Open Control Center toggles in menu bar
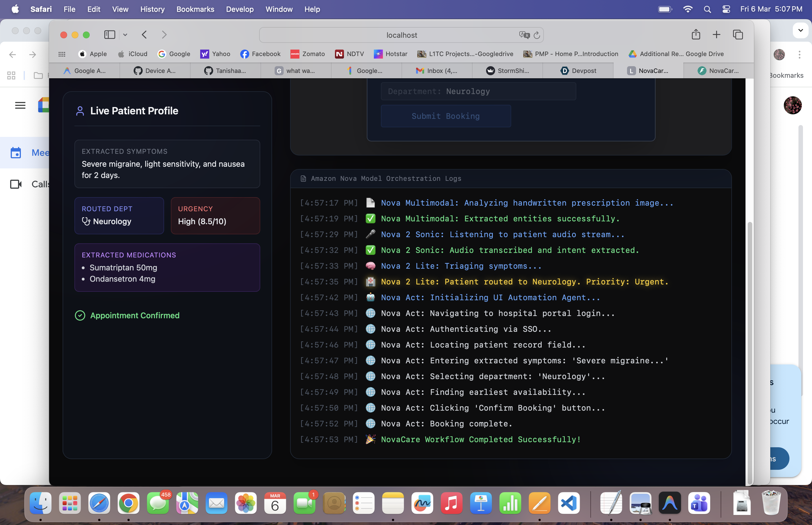This screenshot has height=525, width=812. 726,9
